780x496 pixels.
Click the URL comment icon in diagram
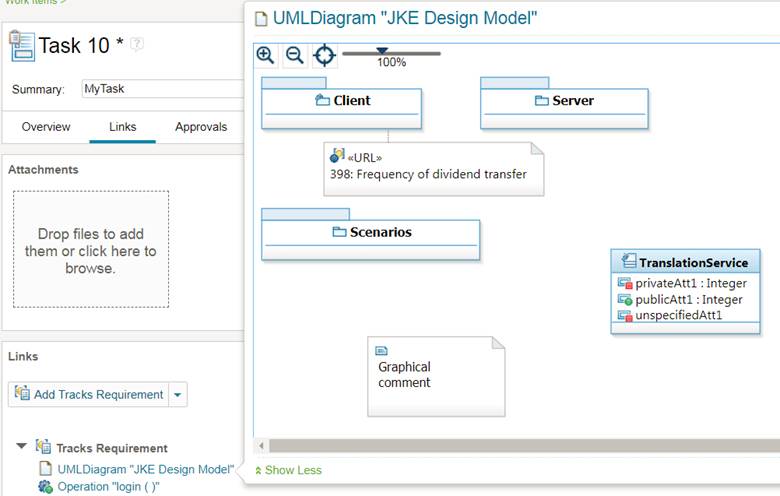(x=337, y=156)
